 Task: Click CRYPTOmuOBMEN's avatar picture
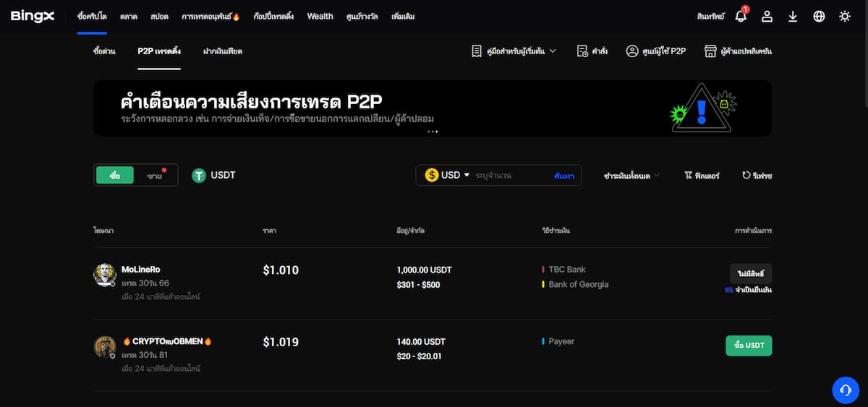[x=105, y=347]
